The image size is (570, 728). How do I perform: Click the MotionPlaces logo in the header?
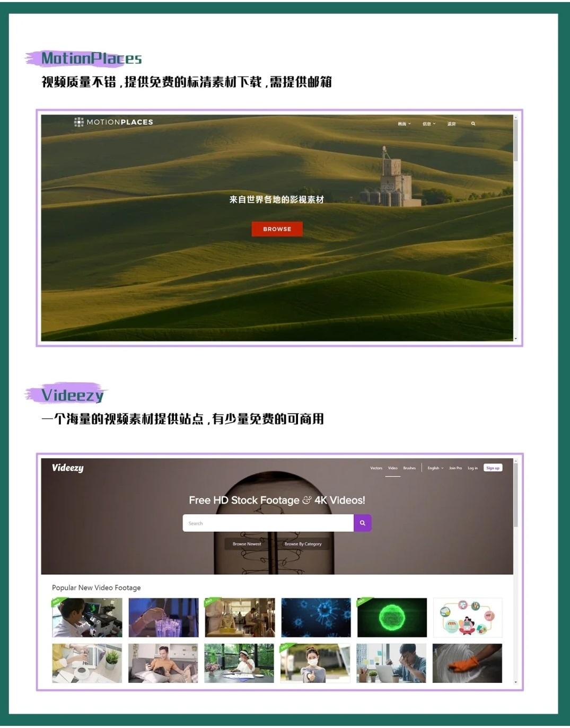coord(113,122)
